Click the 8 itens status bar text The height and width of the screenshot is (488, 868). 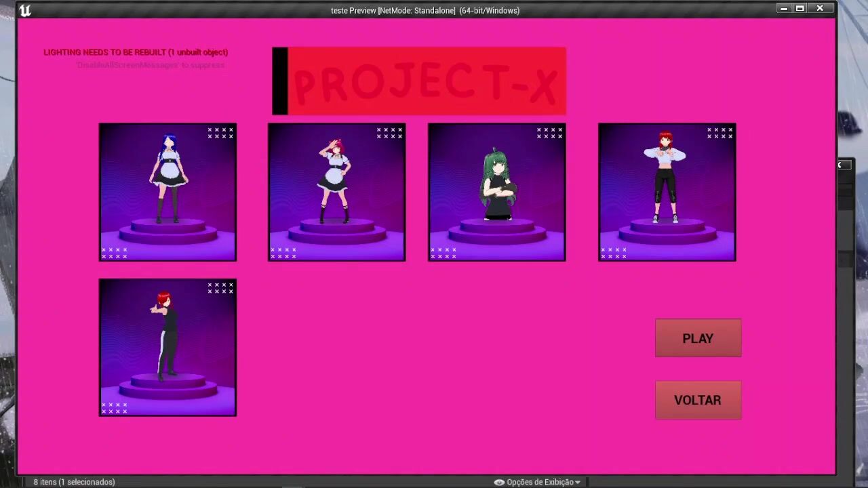point(74,482)
